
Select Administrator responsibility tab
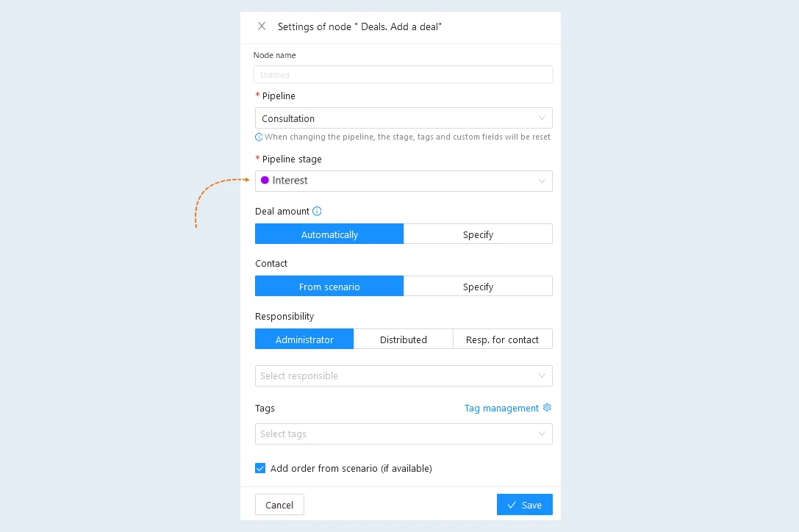pyautogui.click(x=304, y=339)
